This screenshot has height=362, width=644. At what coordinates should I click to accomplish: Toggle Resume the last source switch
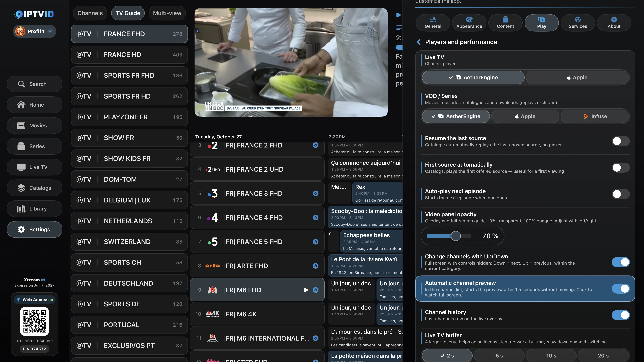point(621,141)
